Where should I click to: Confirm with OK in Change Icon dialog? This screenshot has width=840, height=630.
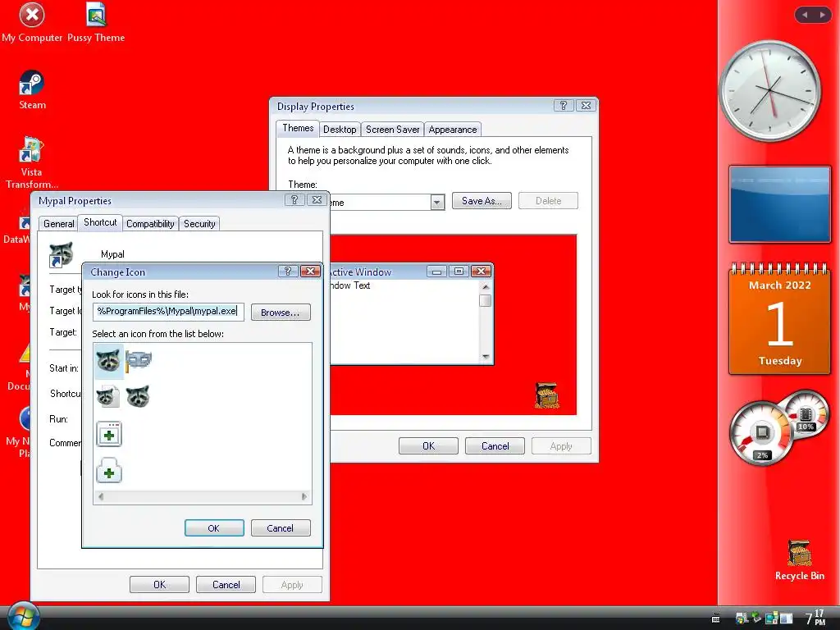coord(214,527)
